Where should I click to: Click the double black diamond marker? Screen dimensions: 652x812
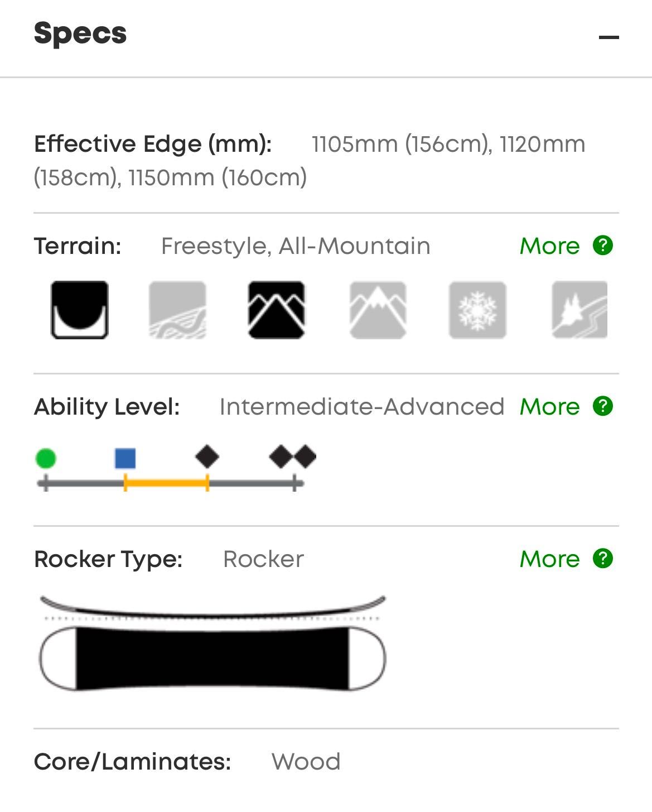pos(293,457)
